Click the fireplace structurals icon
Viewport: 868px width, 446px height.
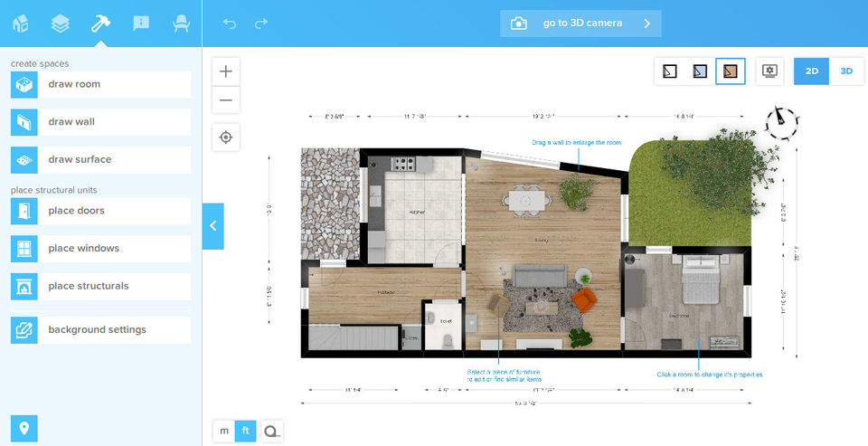(24, 287)
